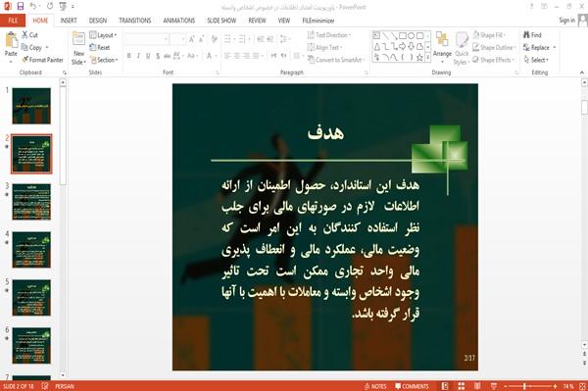Select slide 5 thumbnail
The height and width of the screenshot is (391, 588).
(x=31, y=298)
